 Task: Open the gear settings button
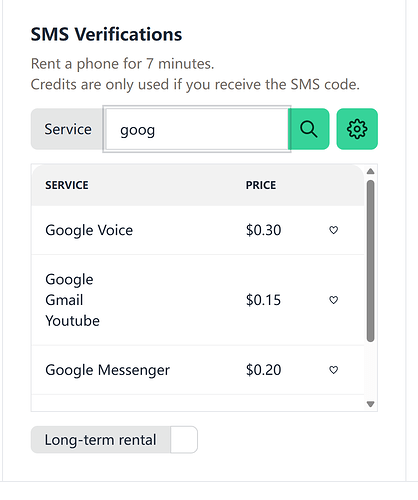pyautogui.click(x=357, y=129)
